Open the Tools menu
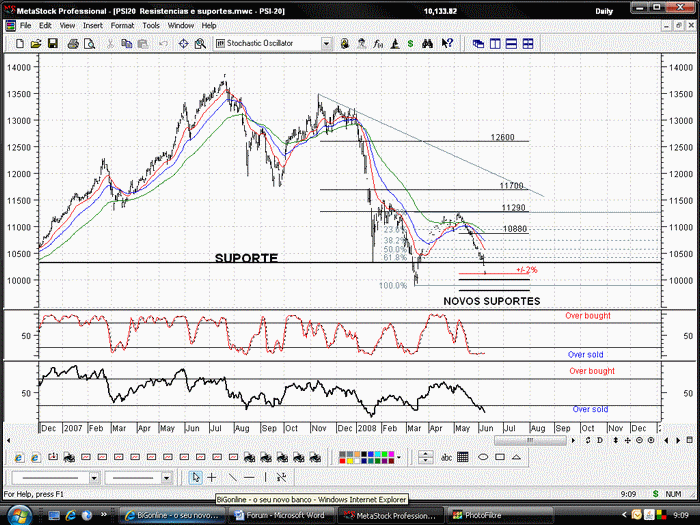 pos(151,26)
